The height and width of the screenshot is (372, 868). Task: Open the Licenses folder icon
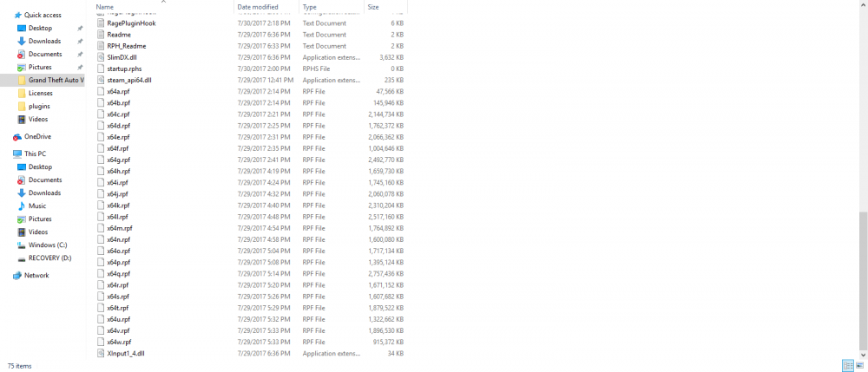click(x=22, y=93)
